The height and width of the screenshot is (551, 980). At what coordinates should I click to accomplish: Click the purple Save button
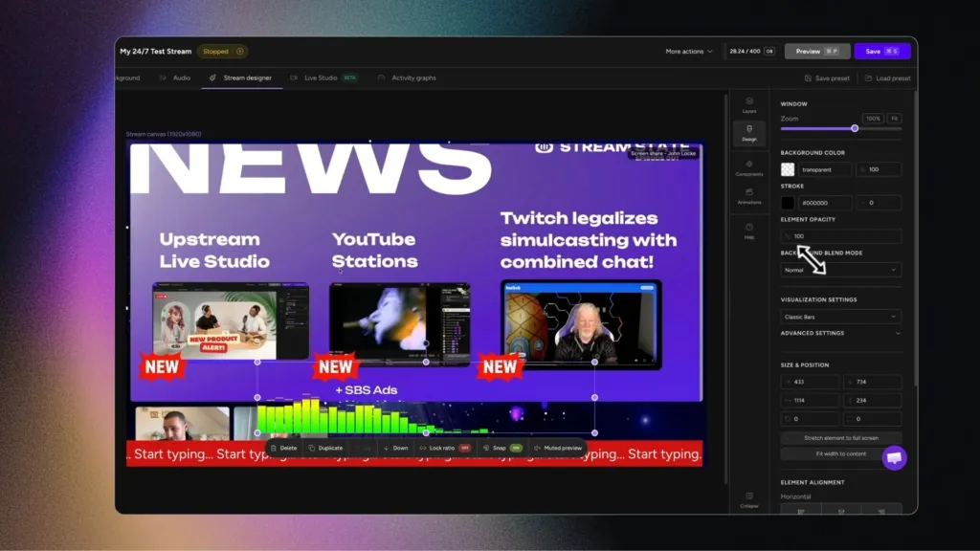[881, 52]
